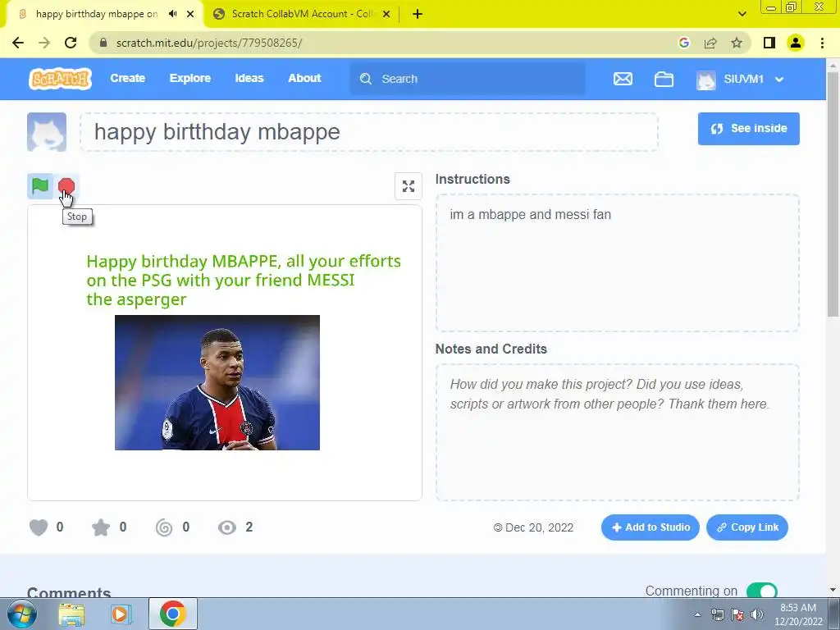The width and height of the screenshot is (840, 630).
Task: Click the Add to Studio button
Action: point(651,527)
